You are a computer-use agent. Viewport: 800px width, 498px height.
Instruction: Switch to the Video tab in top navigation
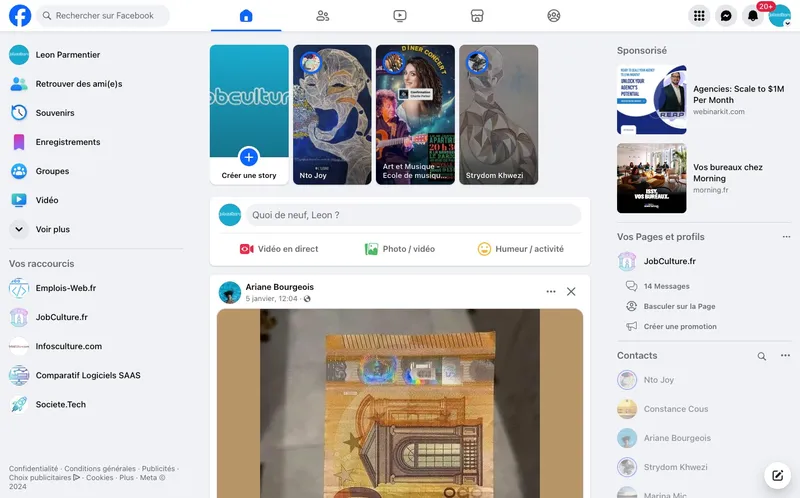click(x=400, y=16)
